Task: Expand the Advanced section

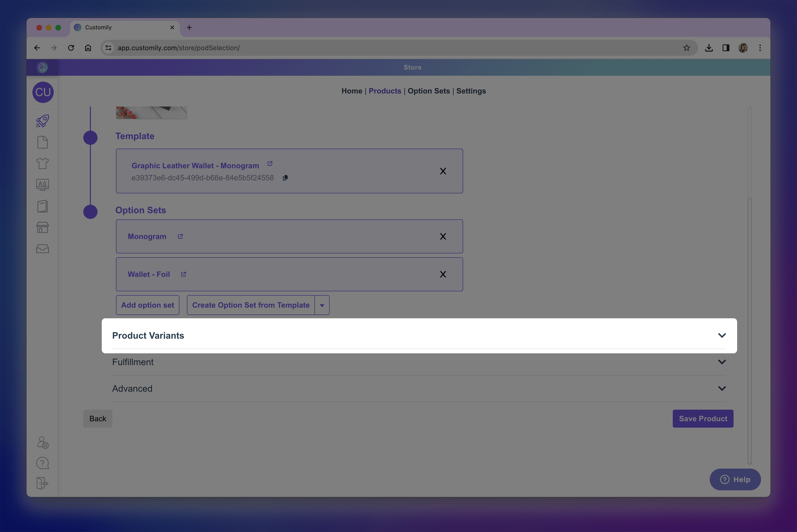Action: pyautogui.click(x=722, y=389)
